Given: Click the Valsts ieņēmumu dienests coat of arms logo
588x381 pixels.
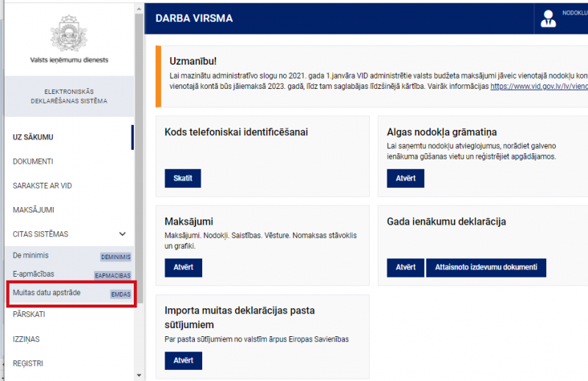Looking at the screenshot, I should (x=69, y=33).
